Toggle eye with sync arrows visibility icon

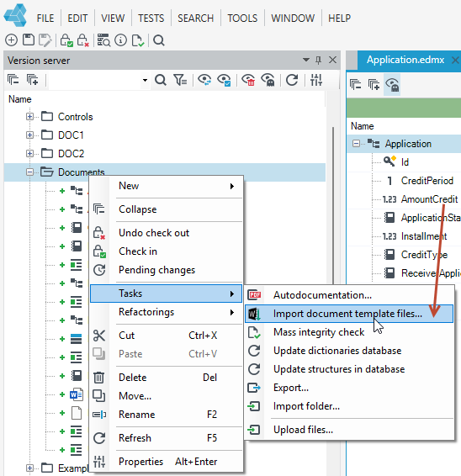204,80
